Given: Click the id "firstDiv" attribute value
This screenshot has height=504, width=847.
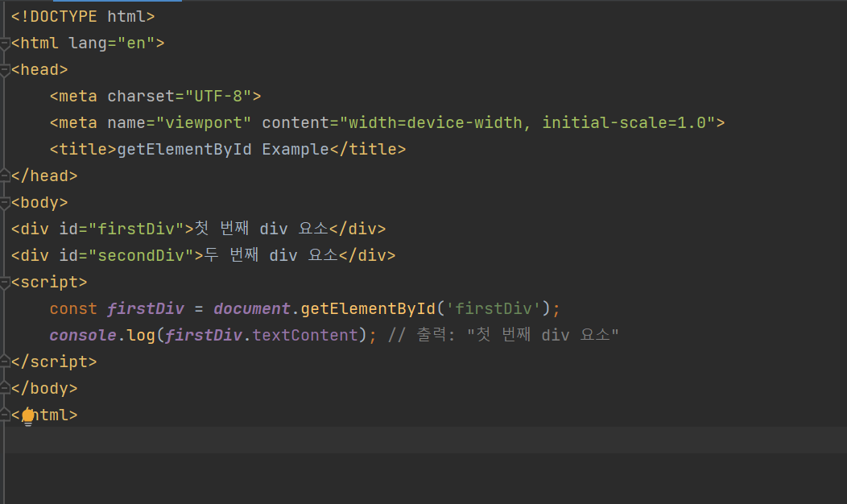Looking at the screenshot, I should coord(136,229).
